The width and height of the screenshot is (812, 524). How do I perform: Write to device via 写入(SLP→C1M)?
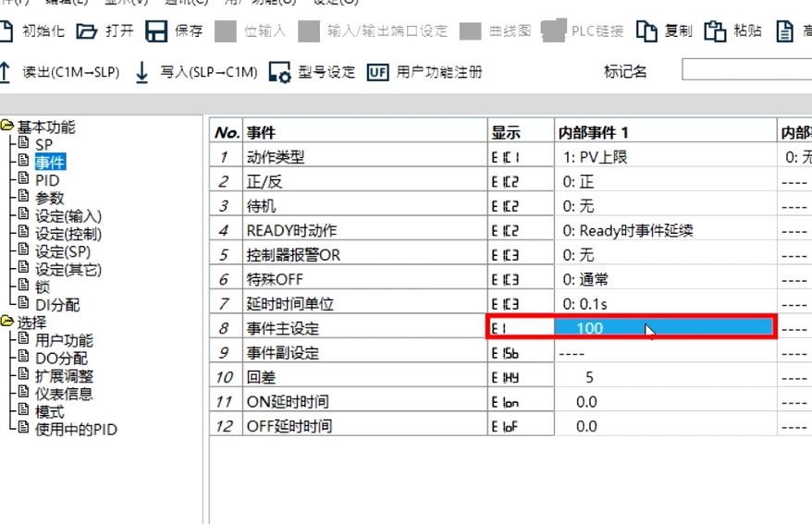pyautogui.click(x=196, y=72)
